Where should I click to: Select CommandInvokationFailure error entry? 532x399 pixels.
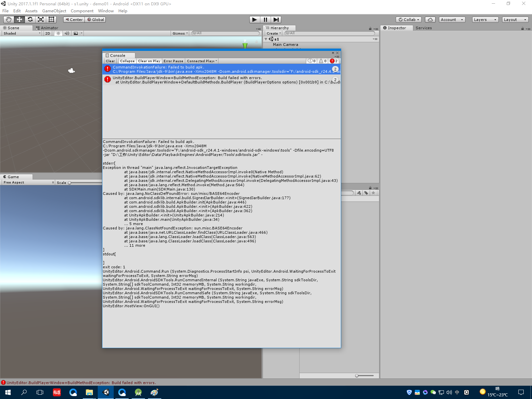point(222,69)
